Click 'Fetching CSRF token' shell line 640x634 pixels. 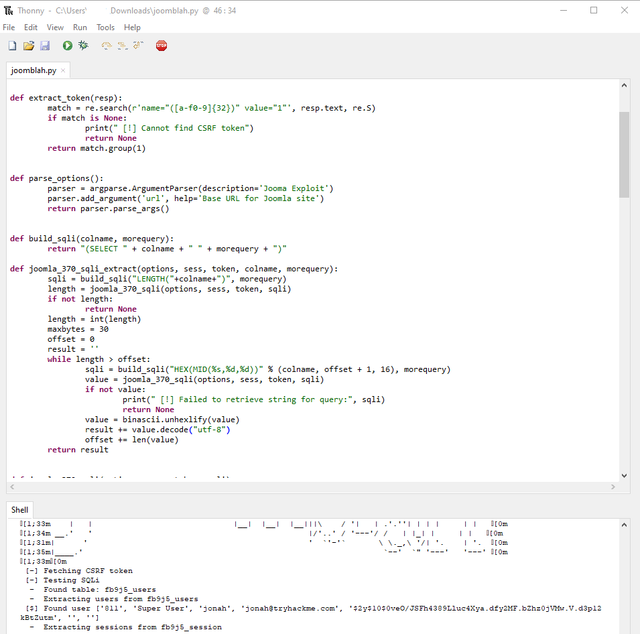pos(79,571)
